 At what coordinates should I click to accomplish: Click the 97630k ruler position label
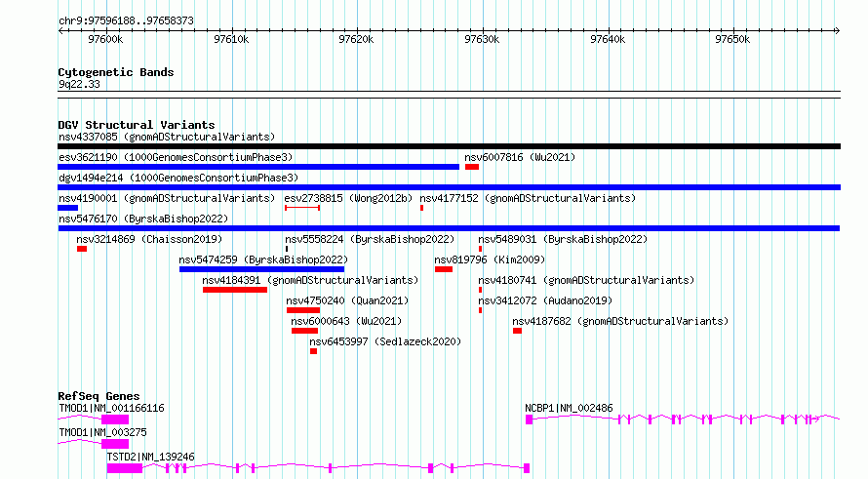click(x=482, y=39)
